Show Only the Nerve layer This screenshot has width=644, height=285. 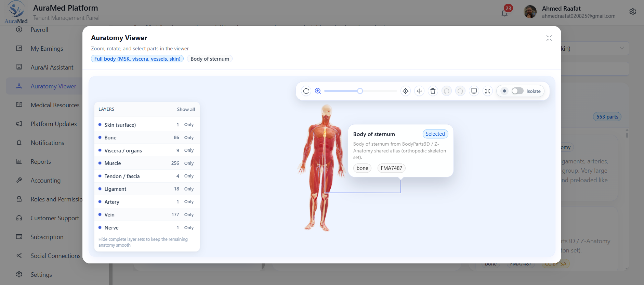click(189, 227)
